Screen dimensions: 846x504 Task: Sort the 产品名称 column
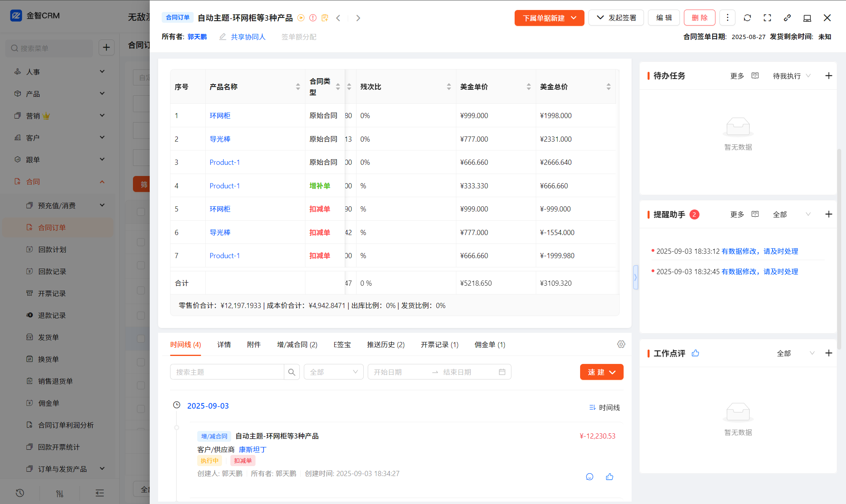point(298,87)
